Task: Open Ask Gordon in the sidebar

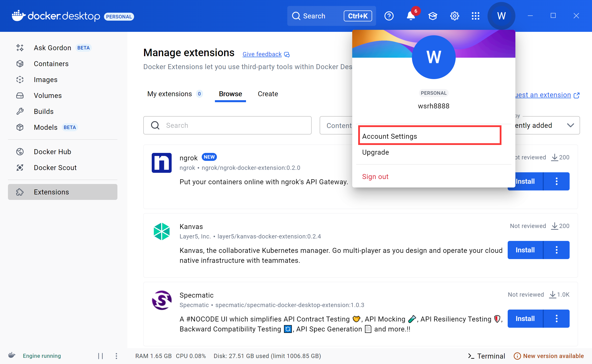Action: point(52,47)
